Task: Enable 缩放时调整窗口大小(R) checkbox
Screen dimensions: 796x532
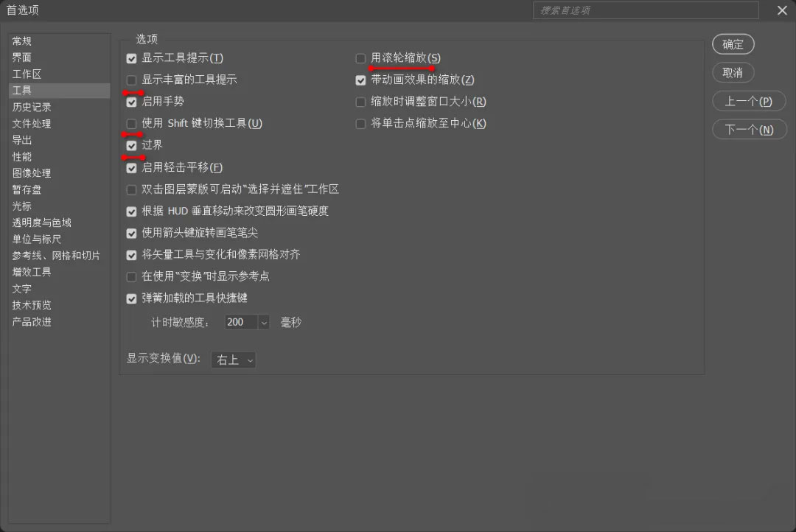Action: click(x=360, y=102)
